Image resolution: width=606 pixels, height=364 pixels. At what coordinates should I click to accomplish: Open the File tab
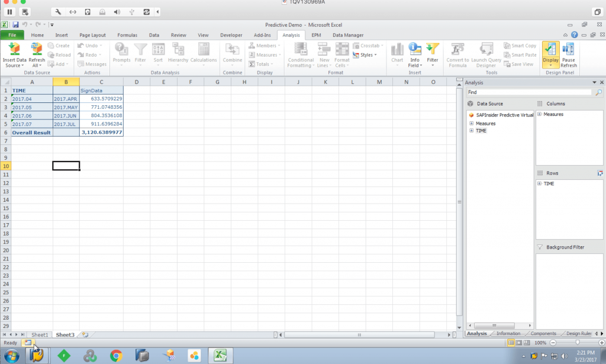(x=12, y=35)
